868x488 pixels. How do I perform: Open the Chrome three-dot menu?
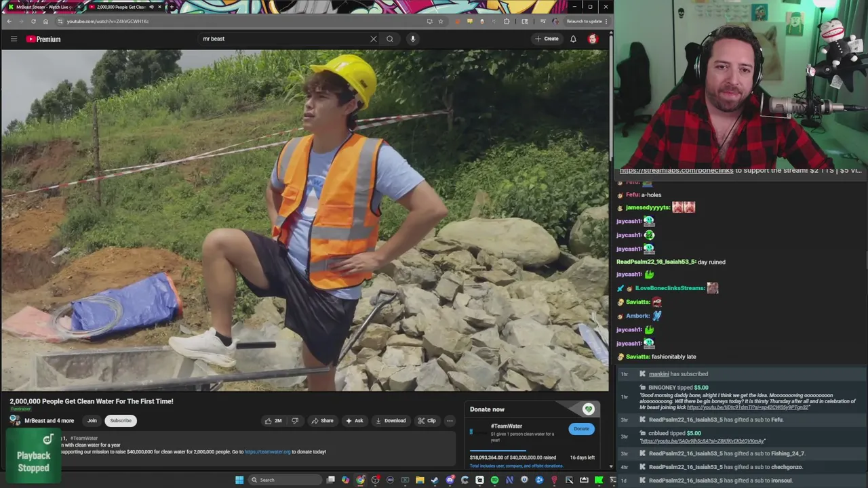pos(606,21)
